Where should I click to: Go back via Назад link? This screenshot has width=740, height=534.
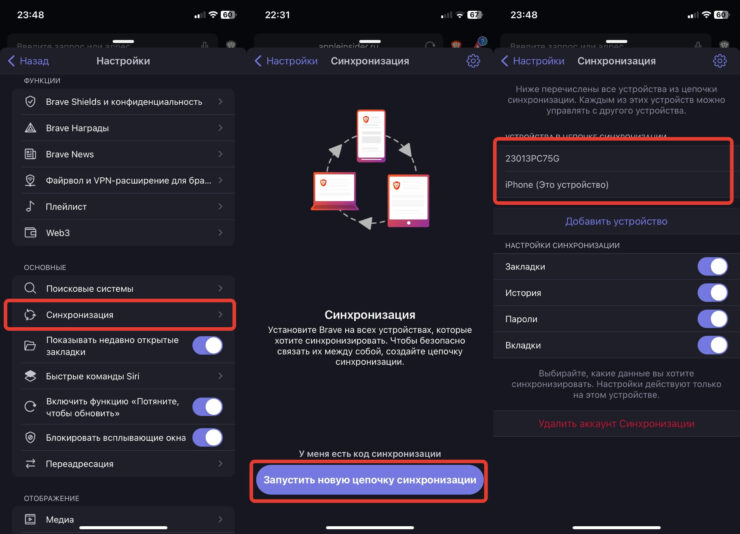click(28, 61)
